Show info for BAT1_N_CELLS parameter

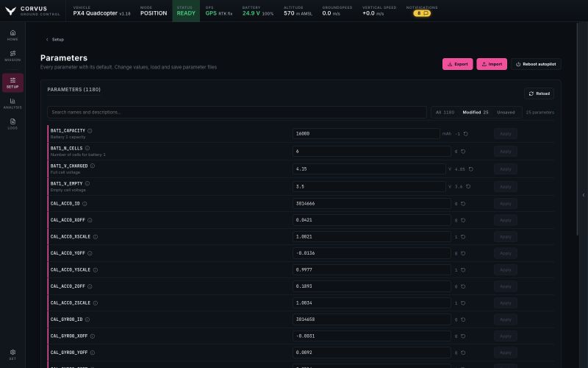87,149
